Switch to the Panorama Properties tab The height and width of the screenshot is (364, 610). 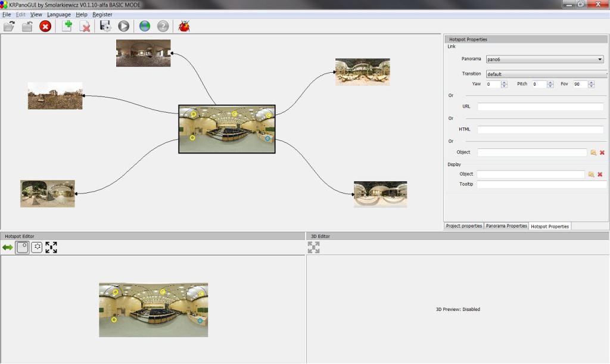click(x=506, y=226)
